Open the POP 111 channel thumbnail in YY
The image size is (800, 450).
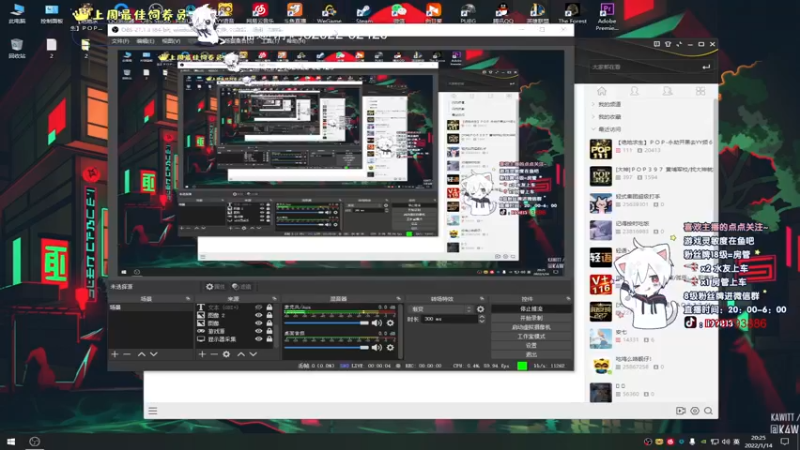point(601,149)
